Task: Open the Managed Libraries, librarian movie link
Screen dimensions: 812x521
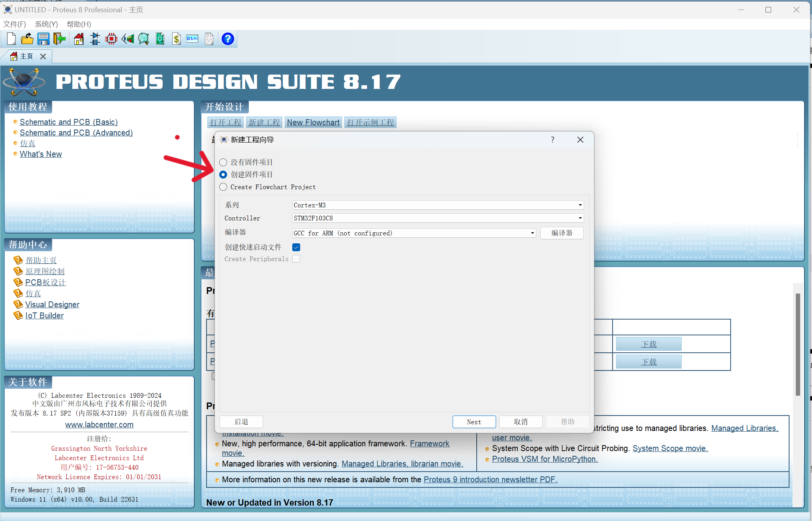Action: [x=402, y=464]
